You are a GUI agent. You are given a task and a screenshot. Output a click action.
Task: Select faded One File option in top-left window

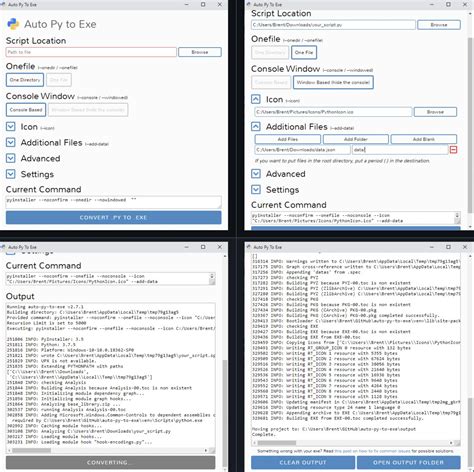(x=59, y=80)
